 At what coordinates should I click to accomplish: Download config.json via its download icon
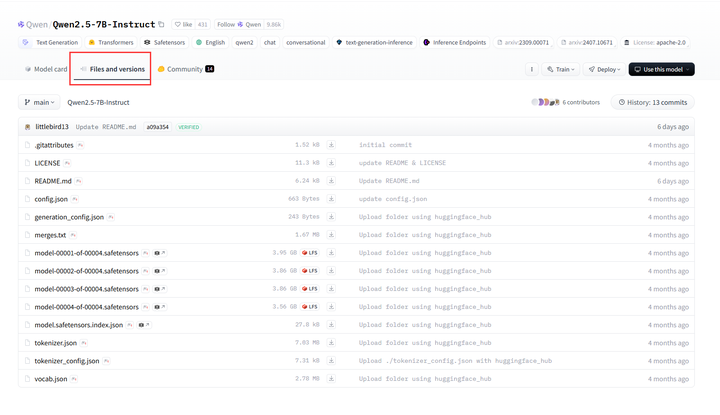[331, 199]
